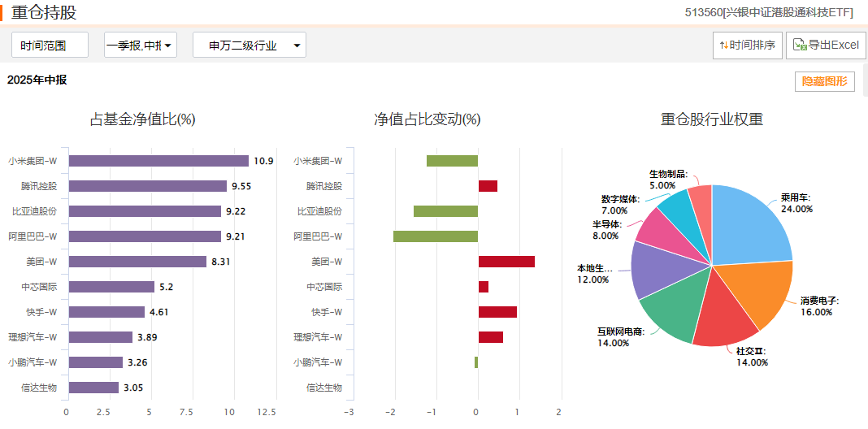Select the 美团-W purple holdings bar
Viewport: 868px width, 429px height.
pyautogui.click(x=138, y=262)
